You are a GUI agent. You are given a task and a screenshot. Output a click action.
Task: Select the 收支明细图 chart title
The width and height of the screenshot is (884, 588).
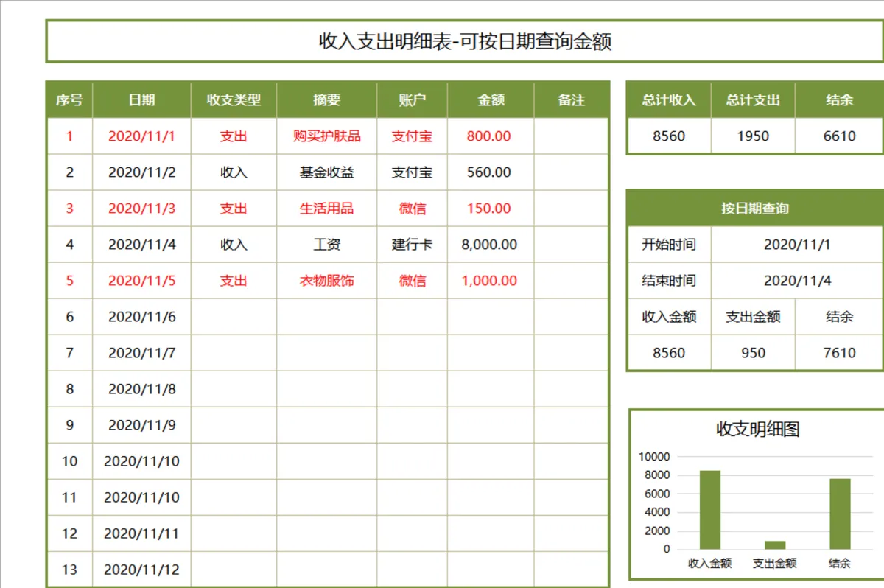(758, 429)
